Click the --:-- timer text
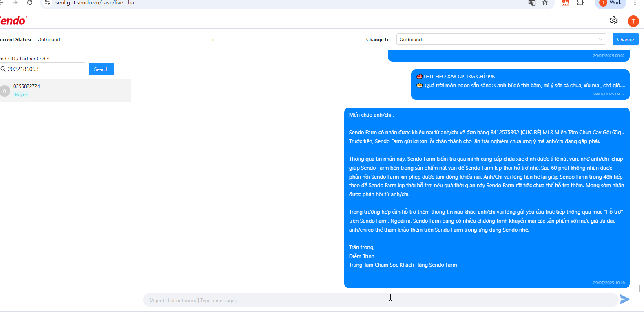This screenshot has height=316, width=644. tap(213, 40)
